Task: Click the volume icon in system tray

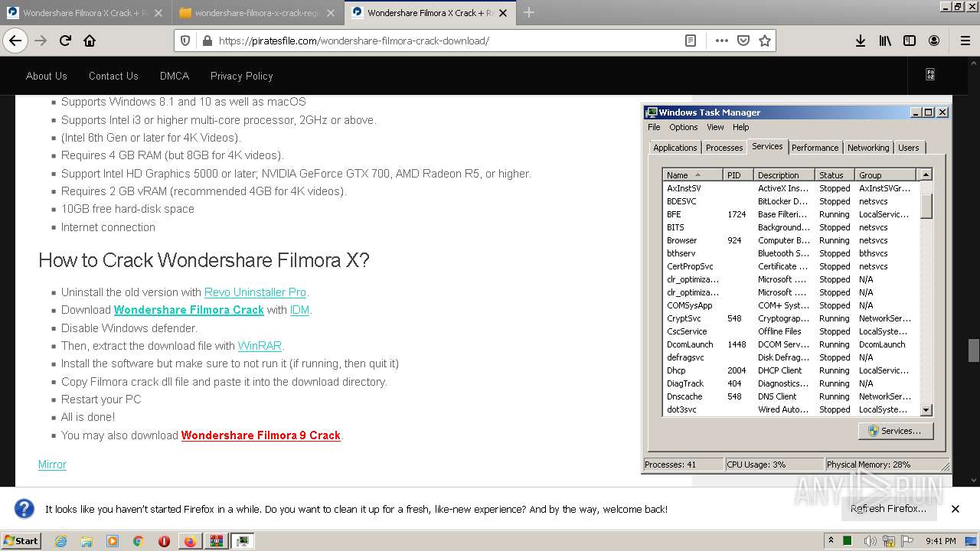Action: point(871,541)
